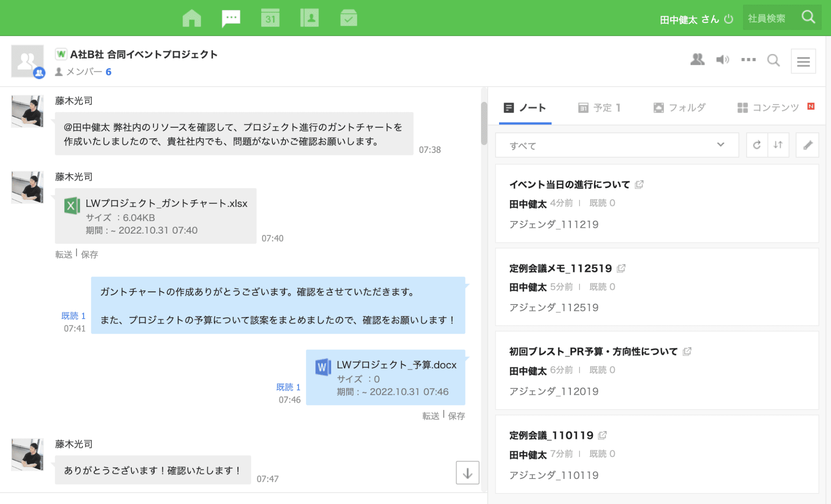Open the Tasks checkbox icon in top bar
This screenshot has height=504, width=831.
(x=349, y=18)
